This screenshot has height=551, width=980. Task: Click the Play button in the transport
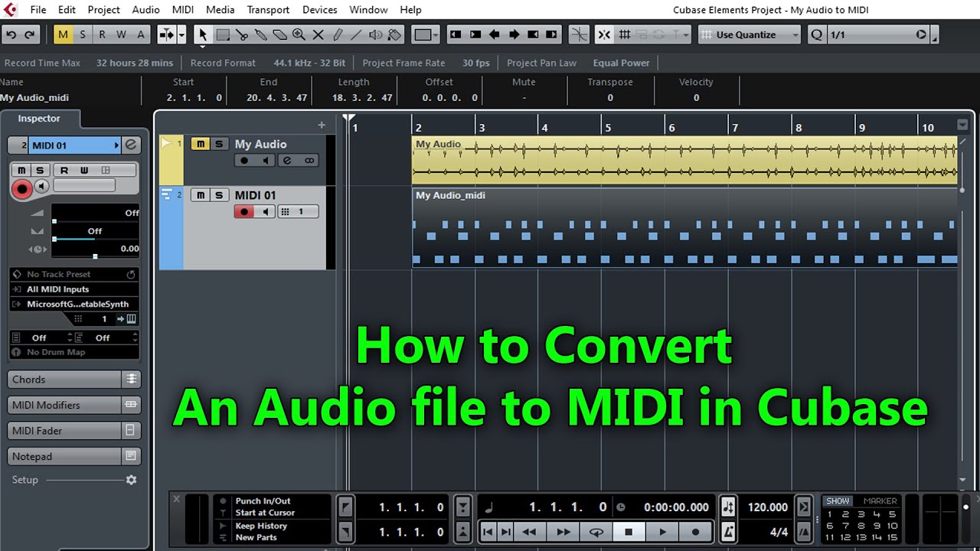(663, 532)
